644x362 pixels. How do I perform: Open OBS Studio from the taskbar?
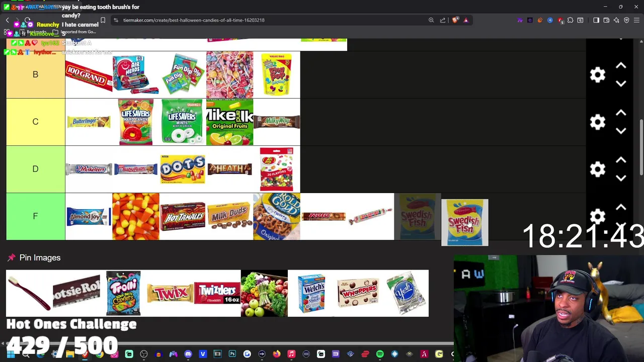click(144, 354)
